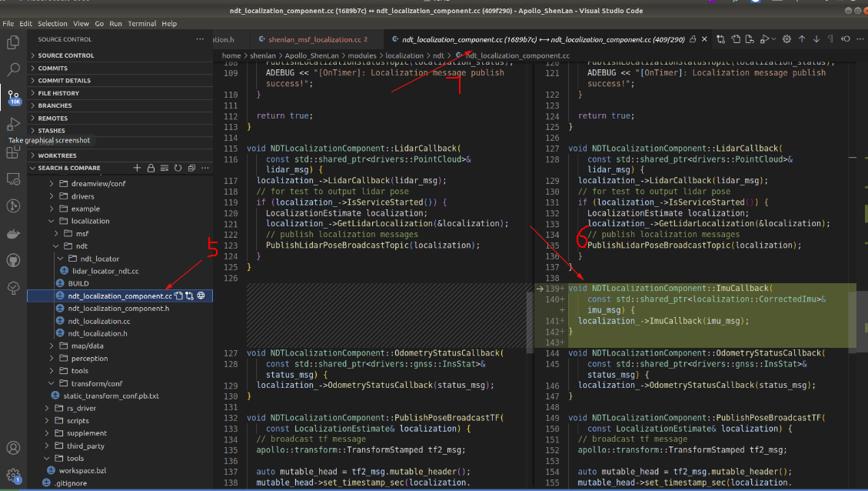Open the Search view in activity bar
868x491 pixels.
[x=13, y=70]
